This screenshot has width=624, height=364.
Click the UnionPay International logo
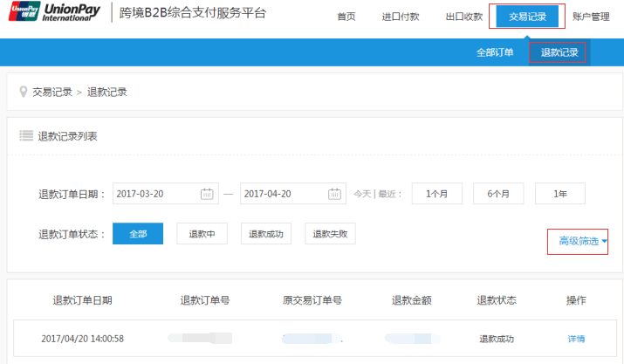point(54,16)
